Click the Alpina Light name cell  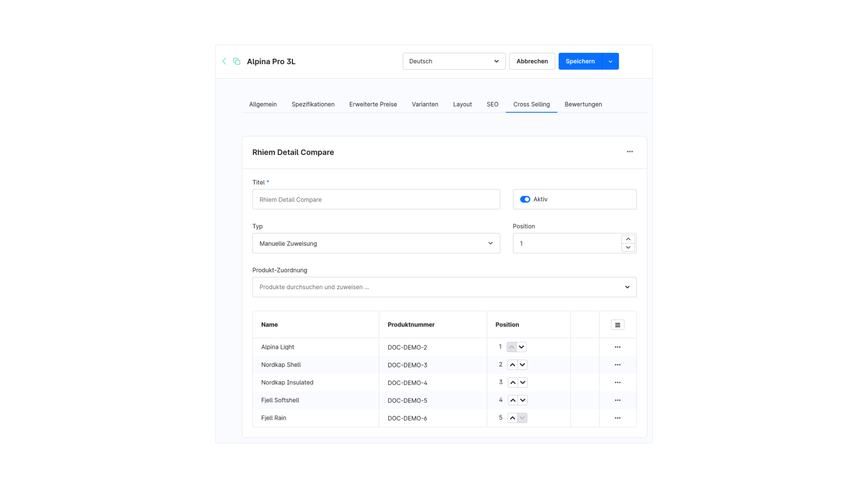(316, 347)
